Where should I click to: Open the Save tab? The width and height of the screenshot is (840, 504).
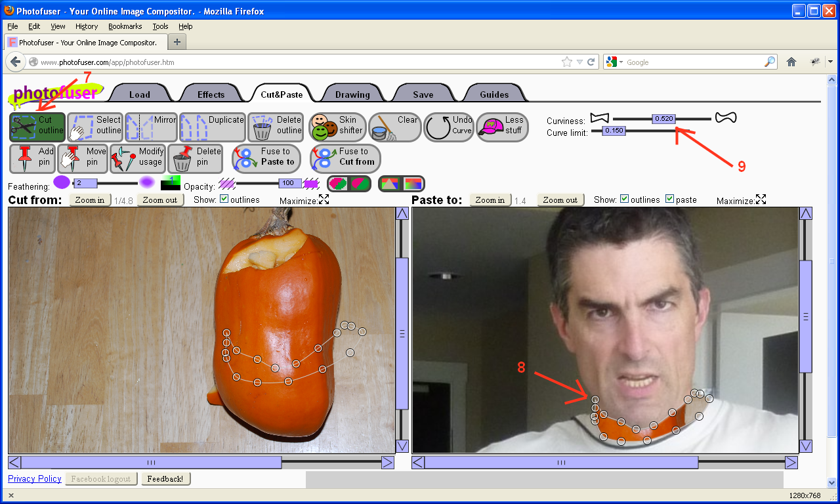(423, 94)
